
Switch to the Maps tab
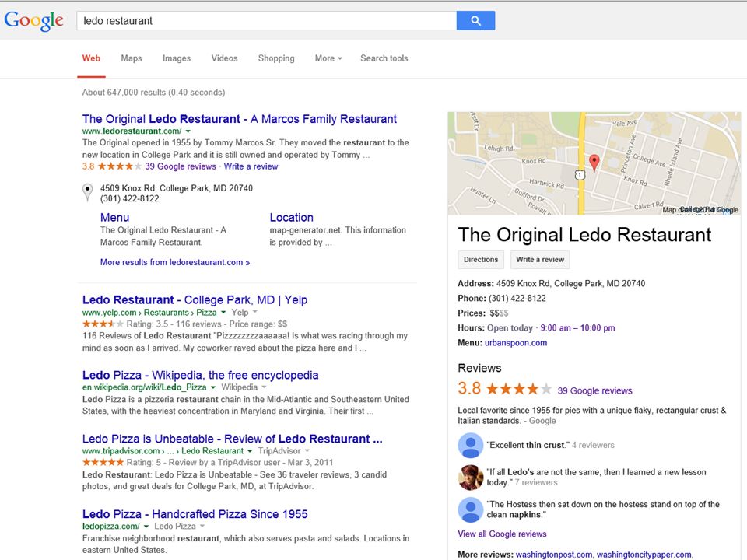pyautogui.click(x=131, y=58)
